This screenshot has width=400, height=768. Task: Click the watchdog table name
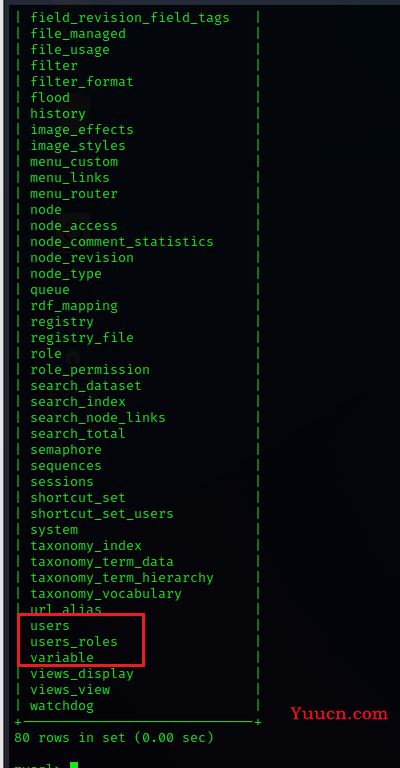pyautogui.click(x=62, y=706)
